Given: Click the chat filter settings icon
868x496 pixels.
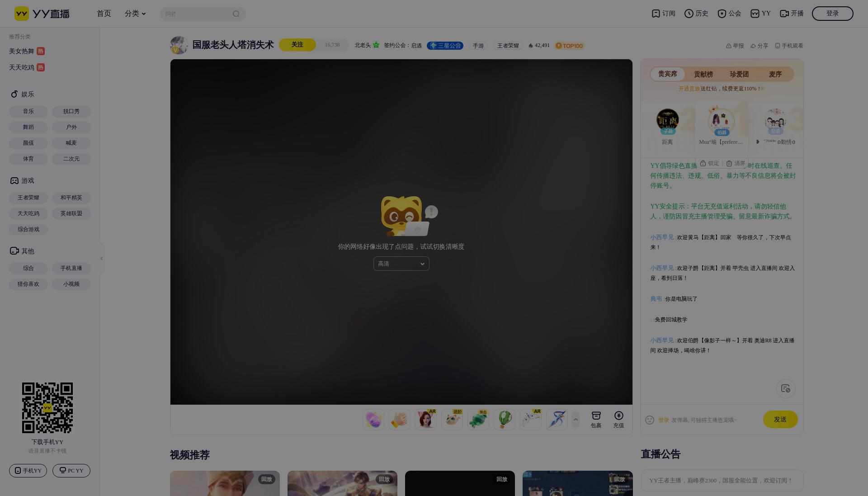Looking at the screenshot, I should click(786, 388).
